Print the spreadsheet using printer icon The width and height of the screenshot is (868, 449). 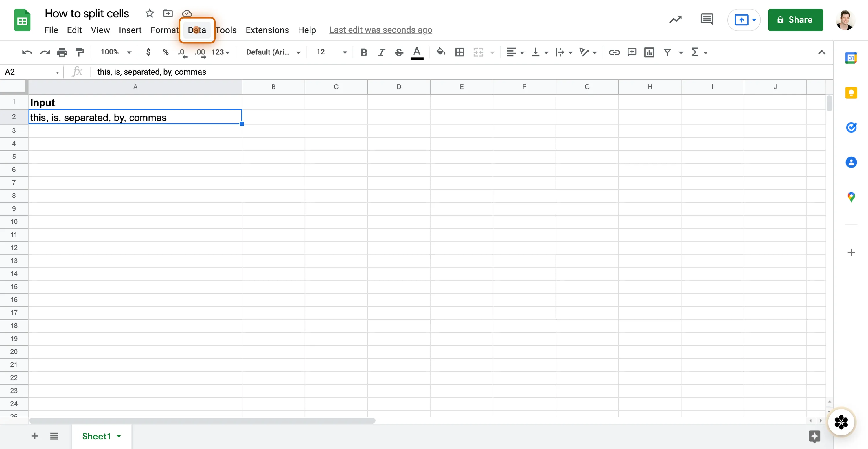[62, 52]
